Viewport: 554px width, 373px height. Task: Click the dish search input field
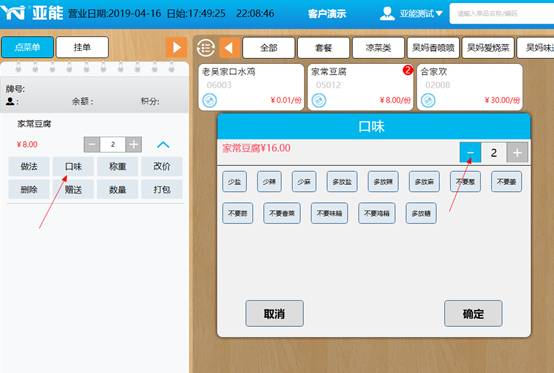[x=502, y=13]
